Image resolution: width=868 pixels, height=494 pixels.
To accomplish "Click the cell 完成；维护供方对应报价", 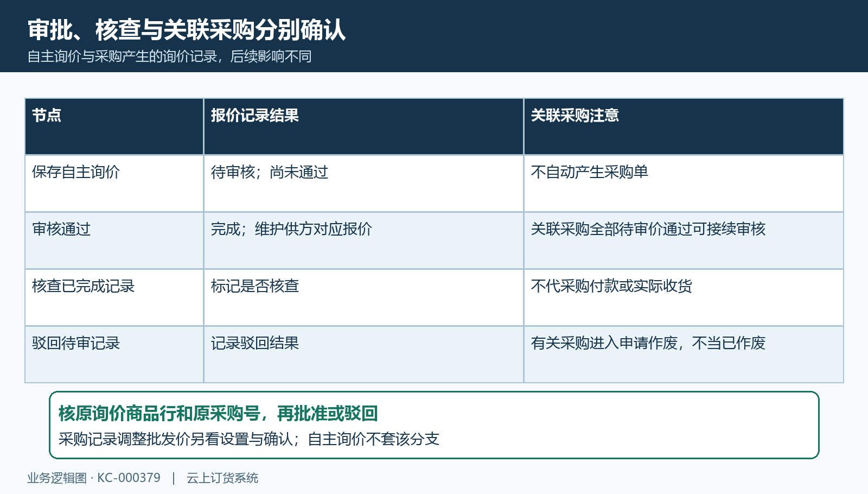I will click(363, 240).
